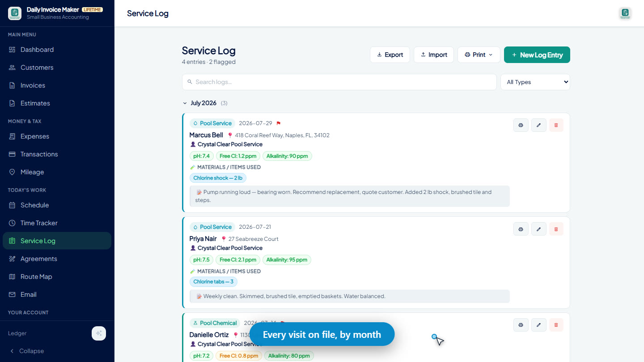The image size is (644, 362).
Task: Click the Transactions card icon in sidebar
Action: coord(12,154)
